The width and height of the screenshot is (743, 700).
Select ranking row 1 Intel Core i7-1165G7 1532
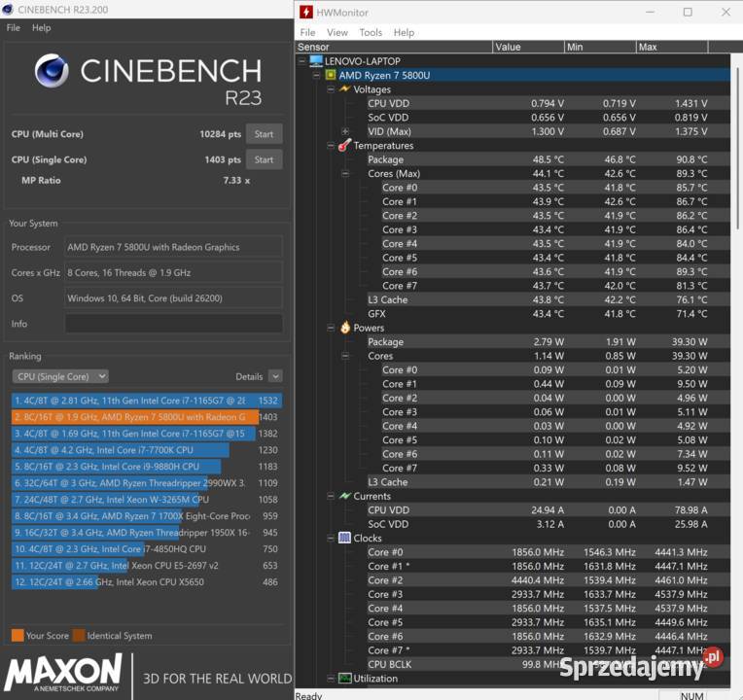point(147,401)
